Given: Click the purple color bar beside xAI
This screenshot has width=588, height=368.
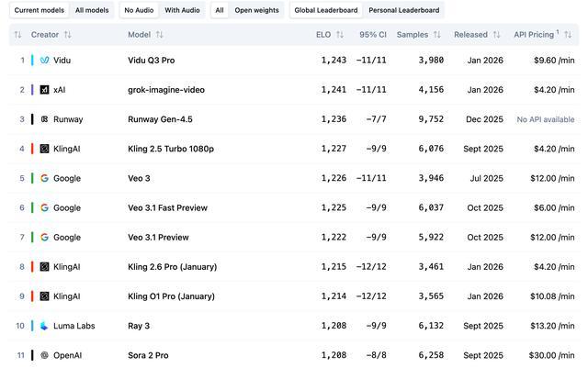Looking at the screenshot, I should tap(32, 90).
